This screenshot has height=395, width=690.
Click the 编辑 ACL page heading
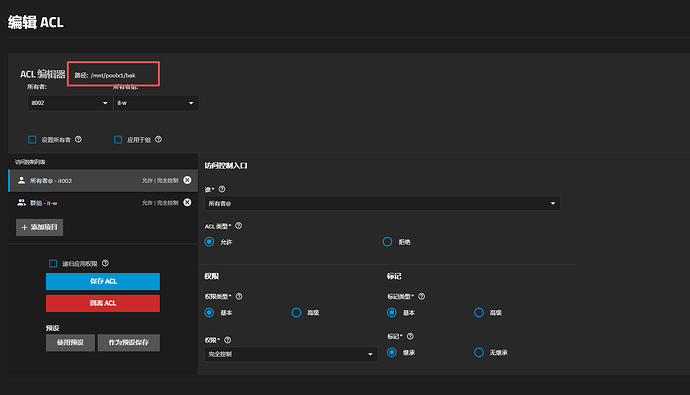(x=36, y=22)
